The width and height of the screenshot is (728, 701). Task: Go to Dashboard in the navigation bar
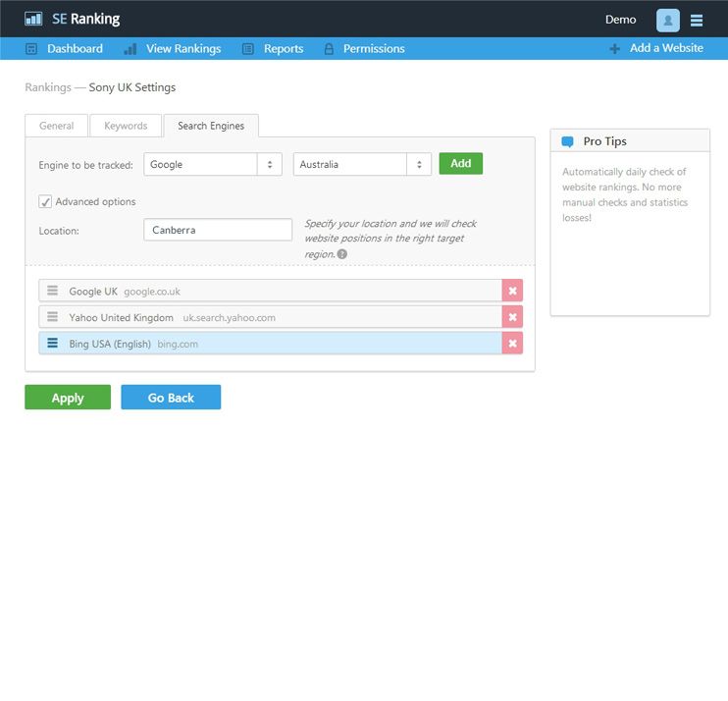(75, 49)
